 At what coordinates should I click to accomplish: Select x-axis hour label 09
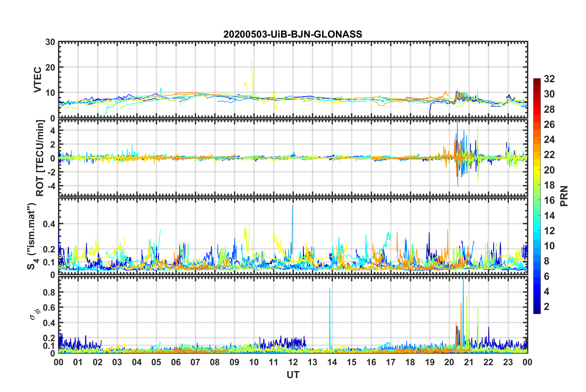[234, 362]
